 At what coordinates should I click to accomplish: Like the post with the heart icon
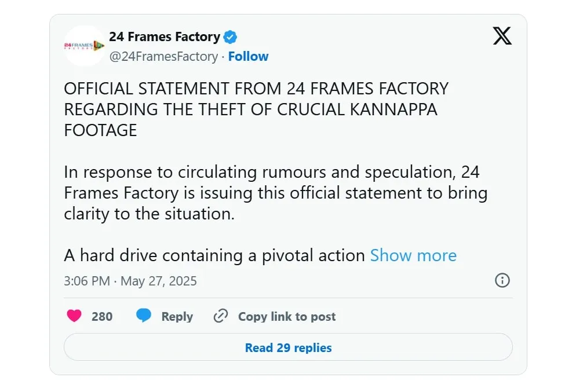[74, 316]
